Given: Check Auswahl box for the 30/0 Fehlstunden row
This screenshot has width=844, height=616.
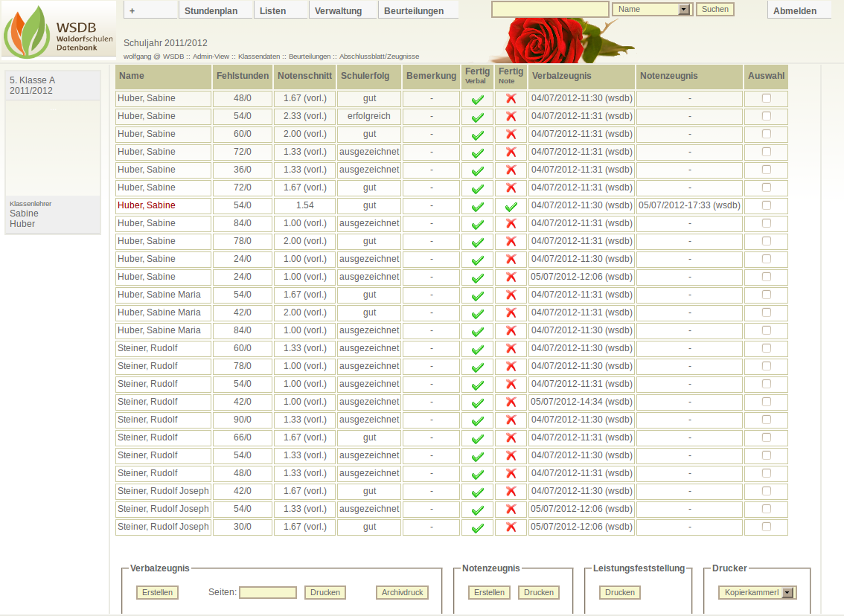Looking at the screenshot, I should pos(766,527).
